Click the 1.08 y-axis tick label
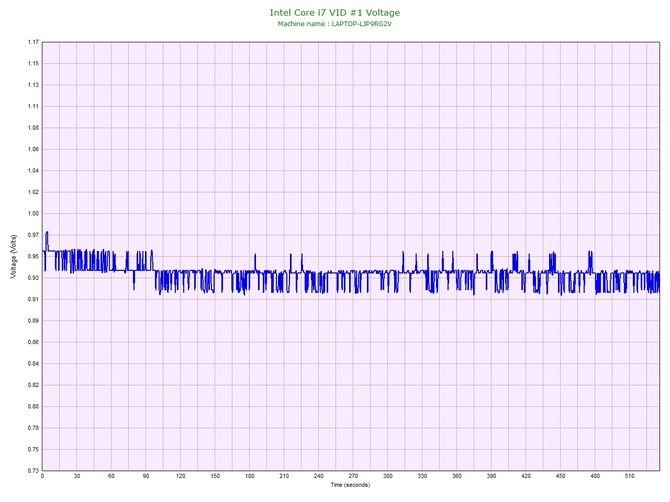670x502 pixels. click(33, 128)
